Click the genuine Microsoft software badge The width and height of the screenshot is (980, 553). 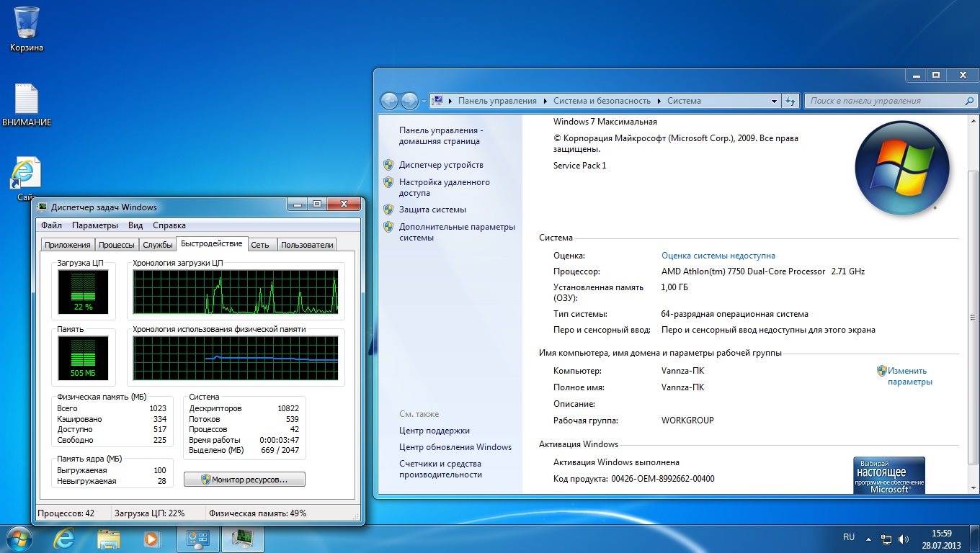[889, 475]
